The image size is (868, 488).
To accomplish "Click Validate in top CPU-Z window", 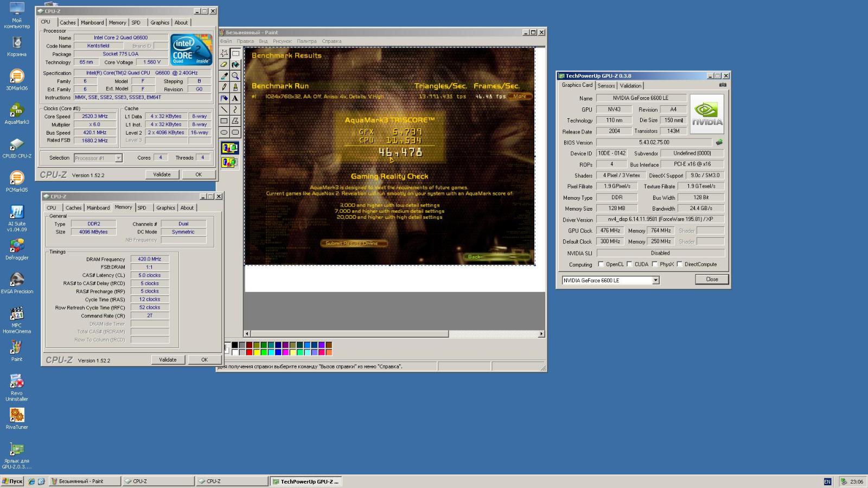I will 162,174.
